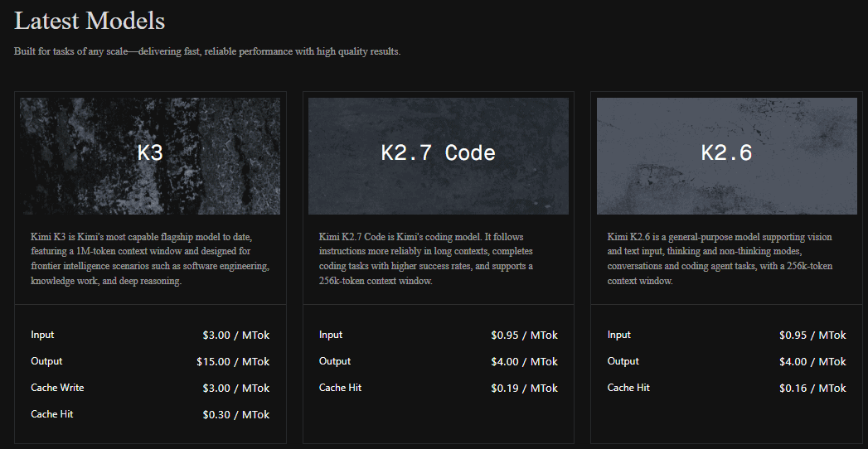The width and height of the screenshot is (868, 449).
Task: Click the Input label in the K3 card
Action: pyautogui.click(x=42, y=335)
